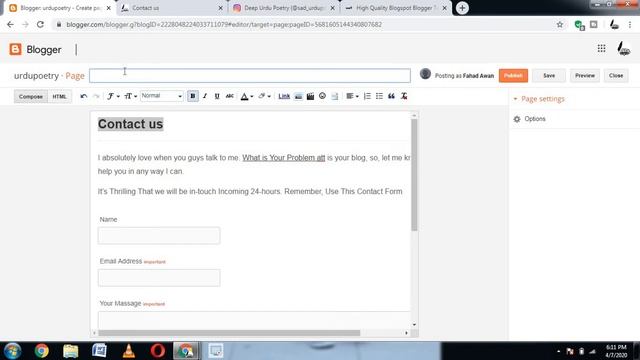Go back in browser history
The image size is (640, 360).
click(10, 24)
